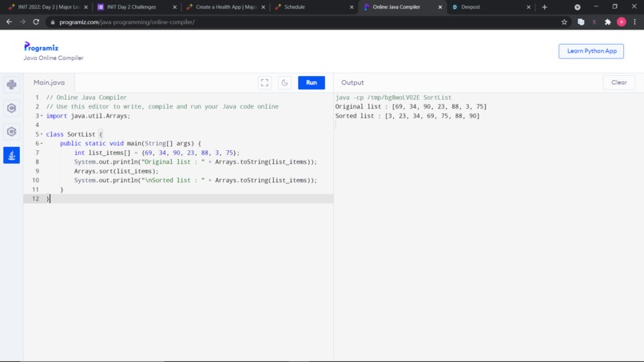Image resolution: width=644 pixels, height=362 pixels.
Task: Switch to Python compiler in sidebar
Action: (11, 85)
